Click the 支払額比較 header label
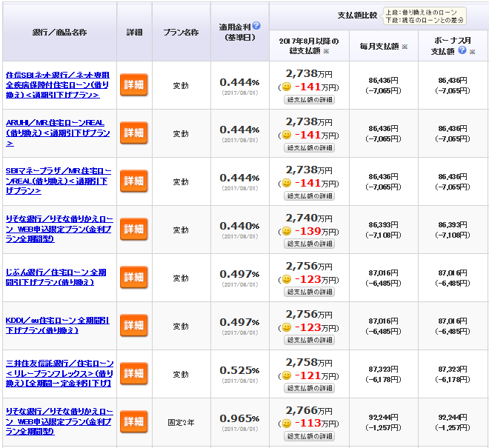489x448 pixels. tap(357, 16)
